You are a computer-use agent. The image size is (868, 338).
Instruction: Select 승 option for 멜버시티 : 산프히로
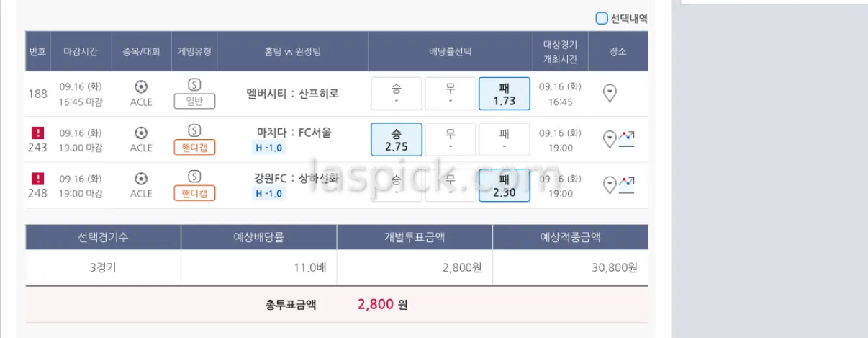(396, 94)
